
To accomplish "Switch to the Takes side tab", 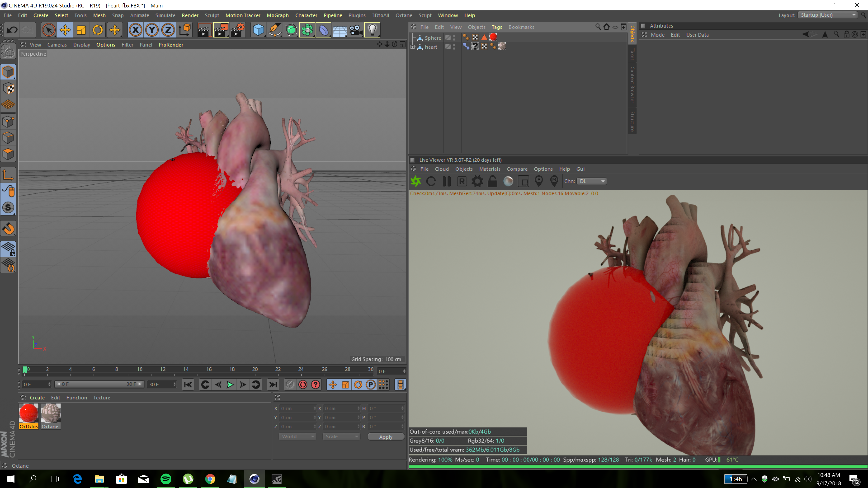I will click(632, 54).
